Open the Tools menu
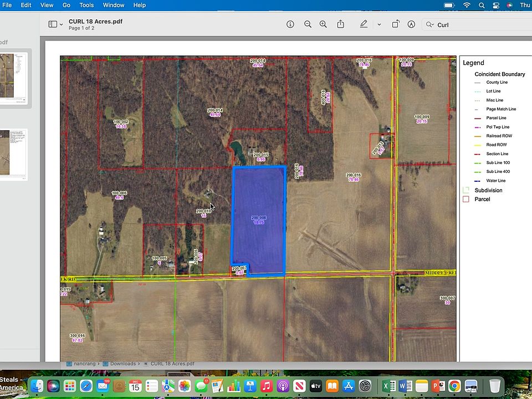Image resolution: width=532 pixels, height=399 pixels. pyautogui.click(x=86, y=5)
